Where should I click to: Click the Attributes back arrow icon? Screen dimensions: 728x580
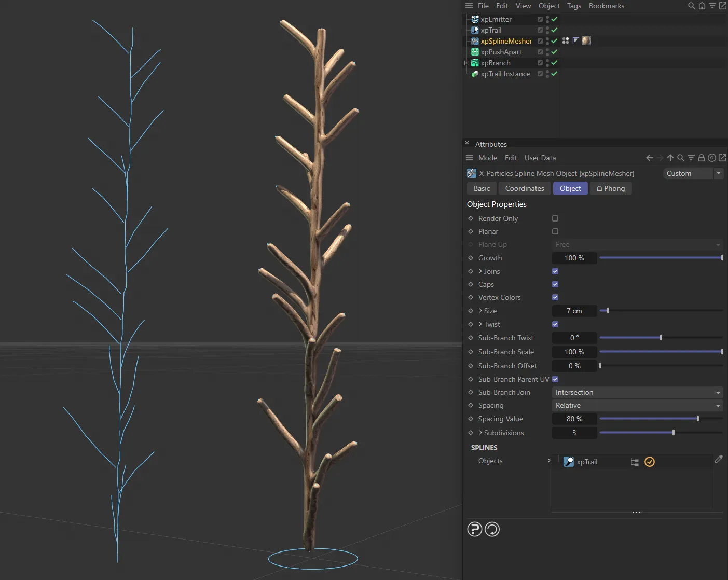pos(649,158)
